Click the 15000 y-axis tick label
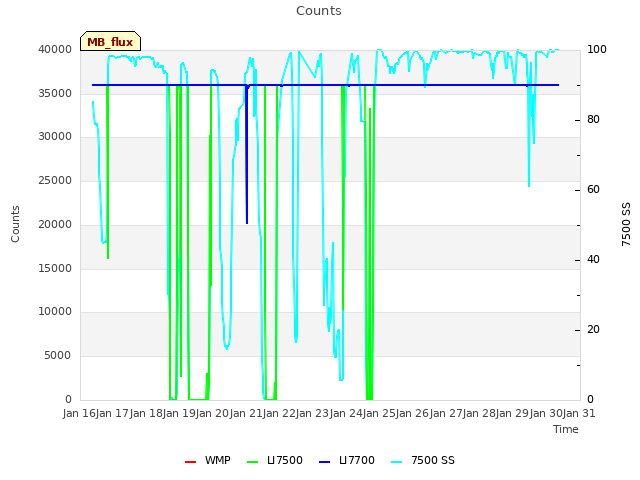The width and height of the screenshot is (640, 480). [55, 268]
